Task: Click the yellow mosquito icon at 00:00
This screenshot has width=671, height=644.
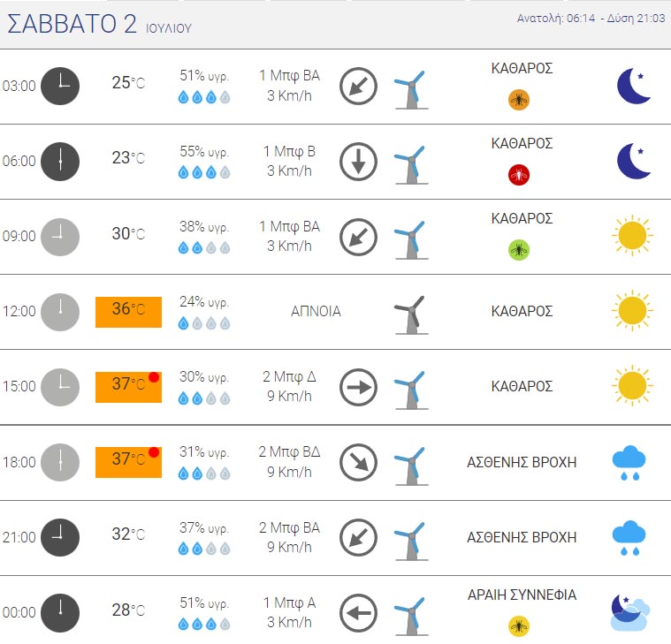Action: point(519,626)
